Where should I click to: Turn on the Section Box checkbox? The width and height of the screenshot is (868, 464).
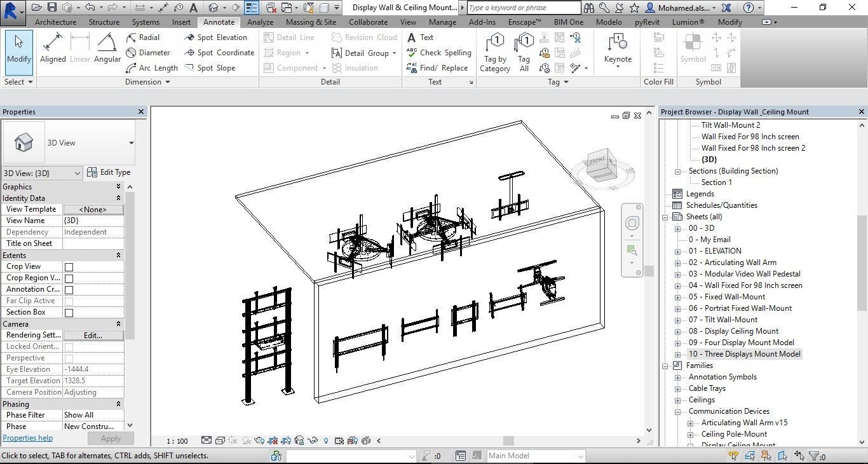tap(70, 311)
